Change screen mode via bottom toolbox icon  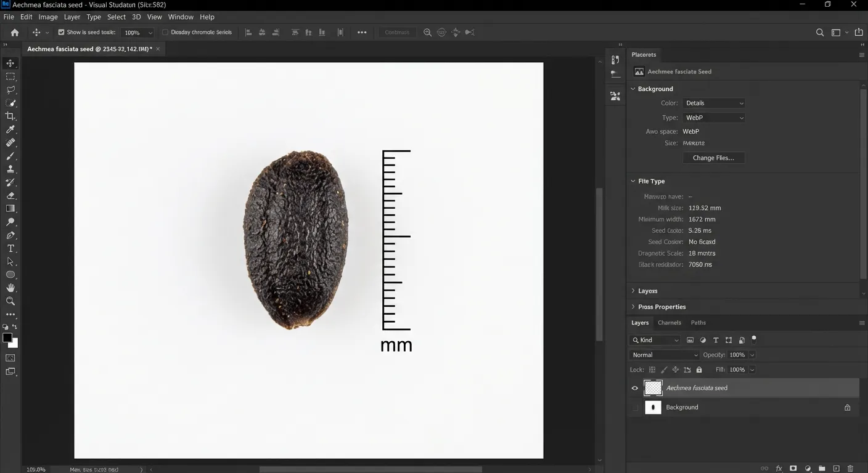(x=10, y=371)
